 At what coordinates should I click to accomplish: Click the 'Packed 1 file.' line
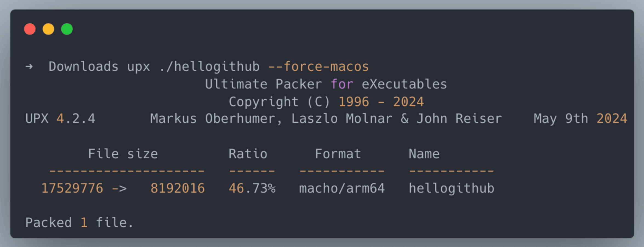79,223
